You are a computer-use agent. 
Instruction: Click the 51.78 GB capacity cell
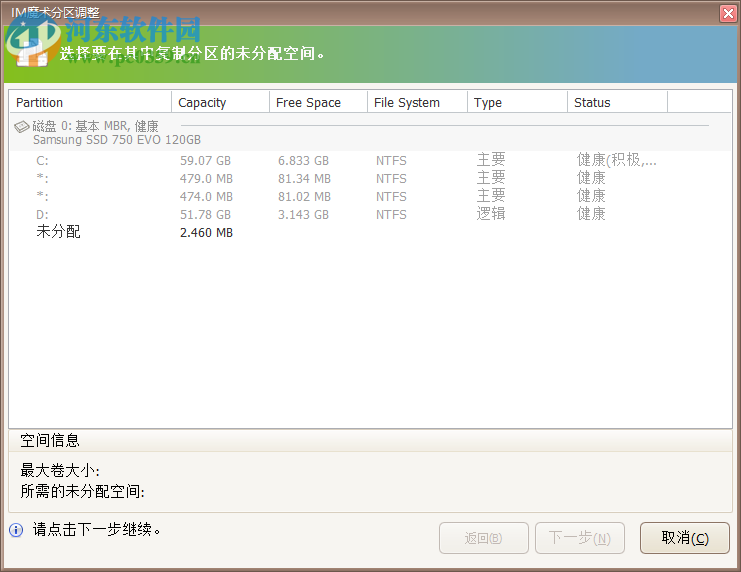[205, 215]
